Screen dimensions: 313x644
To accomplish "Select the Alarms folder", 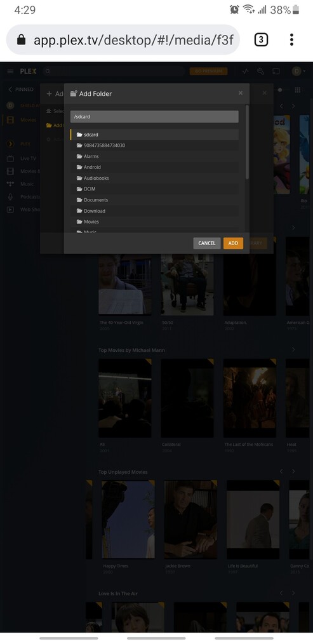I will [x=154, y=156].
